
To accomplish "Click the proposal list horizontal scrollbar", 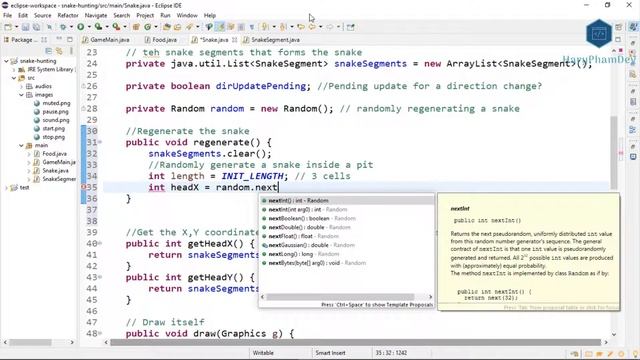I will [x=340, y=297].
